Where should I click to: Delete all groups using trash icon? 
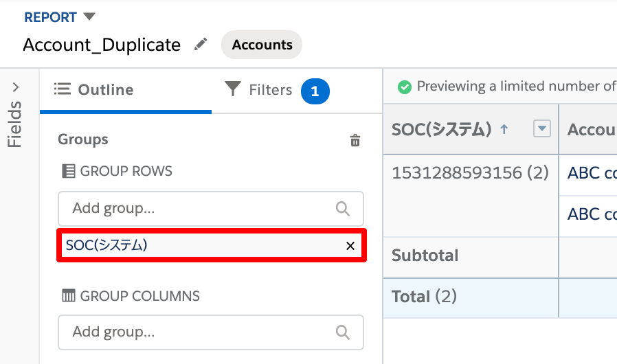355,139
